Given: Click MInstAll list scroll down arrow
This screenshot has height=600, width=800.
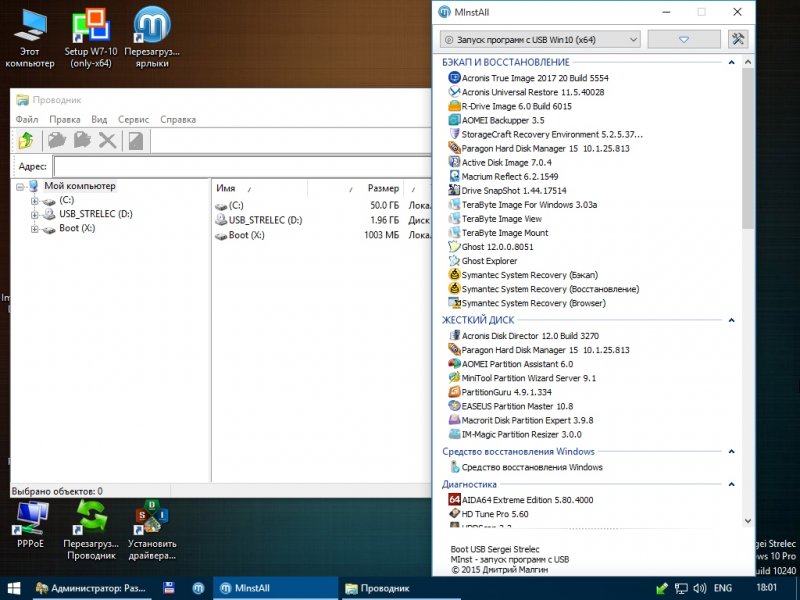Looking at the screenshot, I should 748,521.
